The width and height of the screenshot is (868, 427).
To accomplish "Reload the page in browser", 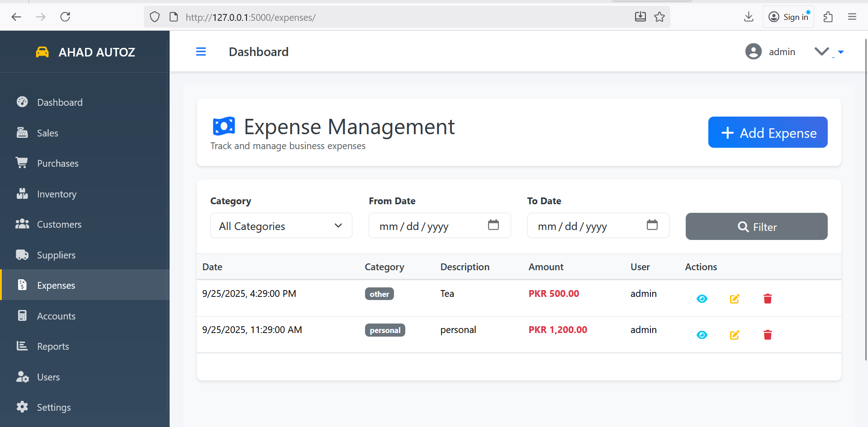I will point(65,17).
